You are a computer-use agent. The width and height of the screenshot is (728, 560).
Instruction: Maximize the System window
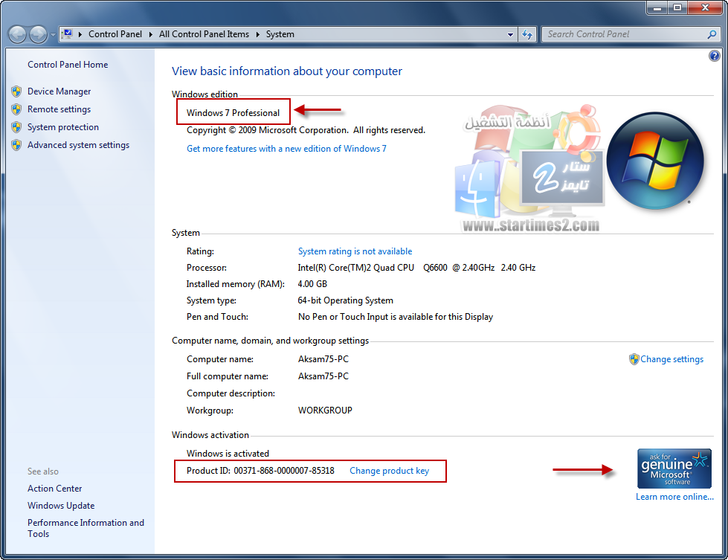coord(677,7)
